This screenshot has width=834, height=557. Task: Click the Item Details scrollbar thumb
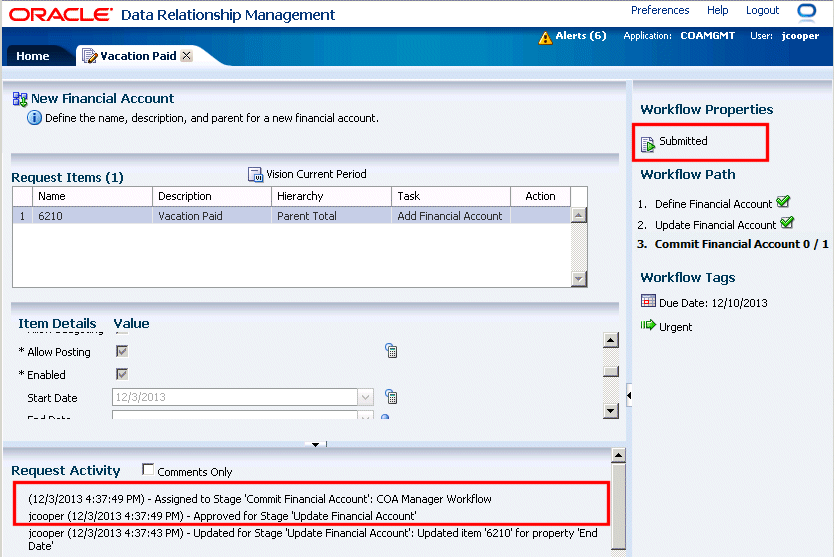coord(611,371)
